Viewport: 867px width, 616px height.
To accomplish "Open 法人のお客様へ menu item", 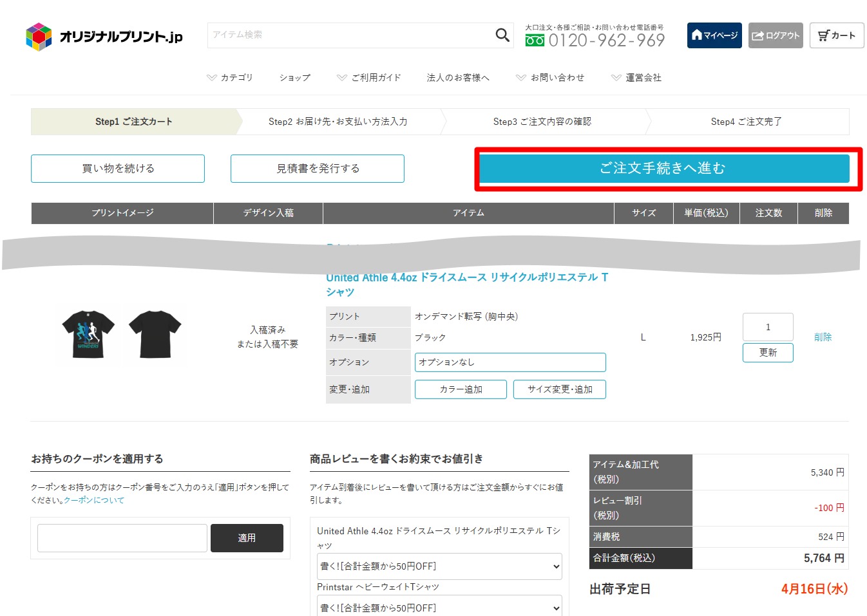I will (458, 77).
